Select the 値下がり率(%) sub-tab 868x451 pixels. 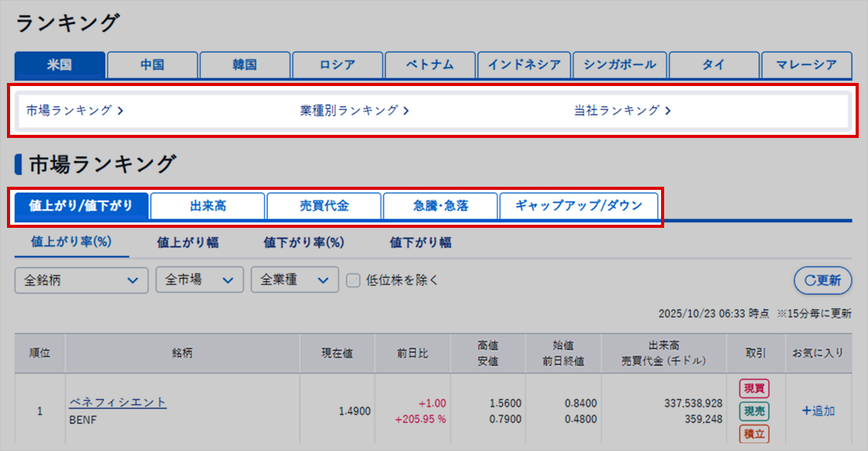click(303, 243)
